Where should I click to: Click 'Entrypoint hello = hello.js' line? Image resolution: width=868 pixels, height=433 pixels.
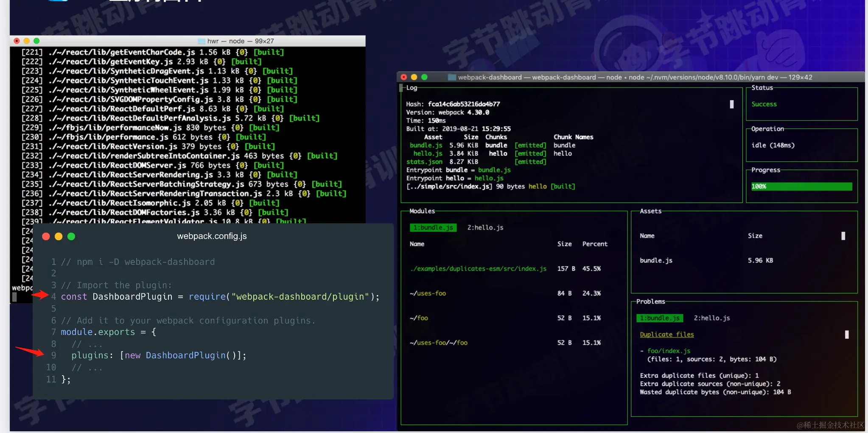pyautogui.click(x=455, y=178)
